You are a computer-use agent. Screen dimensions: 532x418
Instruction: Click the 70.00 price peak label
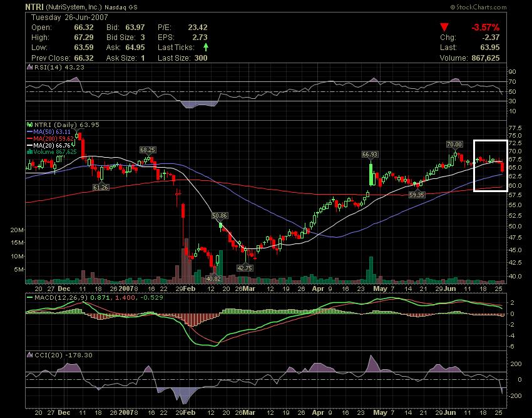coord(454,144)
